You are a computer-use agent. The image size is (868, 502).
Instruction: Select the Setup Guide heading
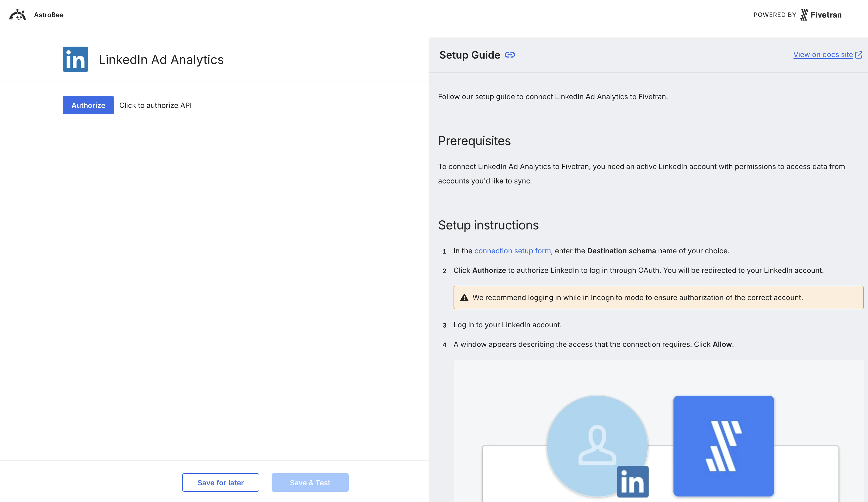pos(470,54)
